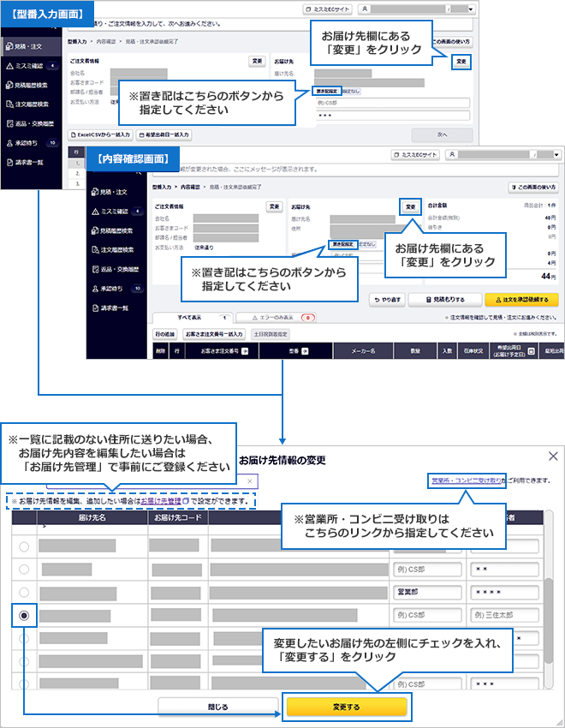The image size is (565, 728).
Task: Click 変更 in お届け先 section of 内容確認画面
Action: (x=411, y=206)
